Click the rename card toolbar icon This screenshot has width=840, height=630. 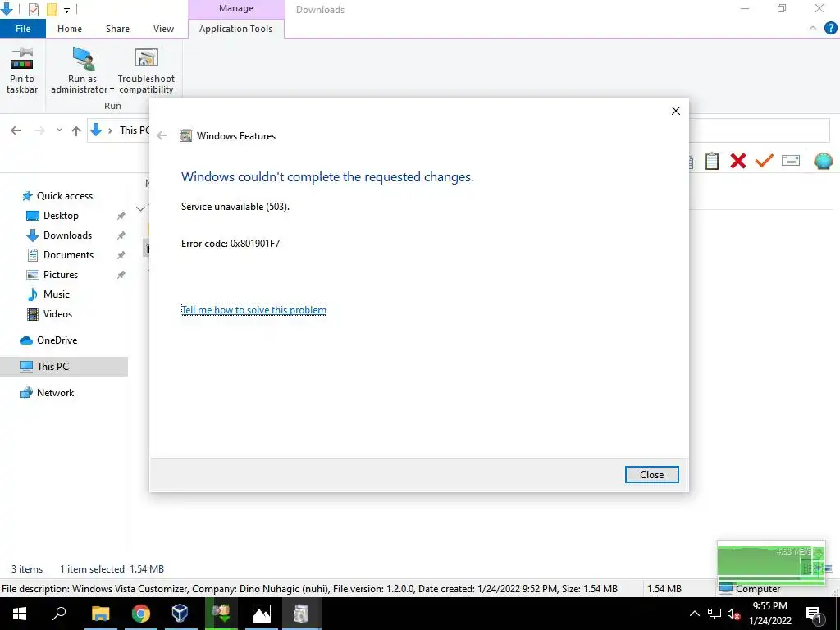[791, 161]
